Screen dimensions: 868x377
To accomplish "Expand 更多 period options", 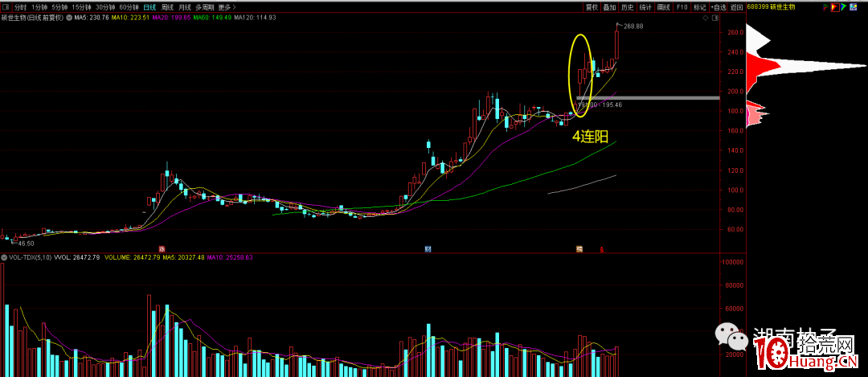I will coord(227,7).
